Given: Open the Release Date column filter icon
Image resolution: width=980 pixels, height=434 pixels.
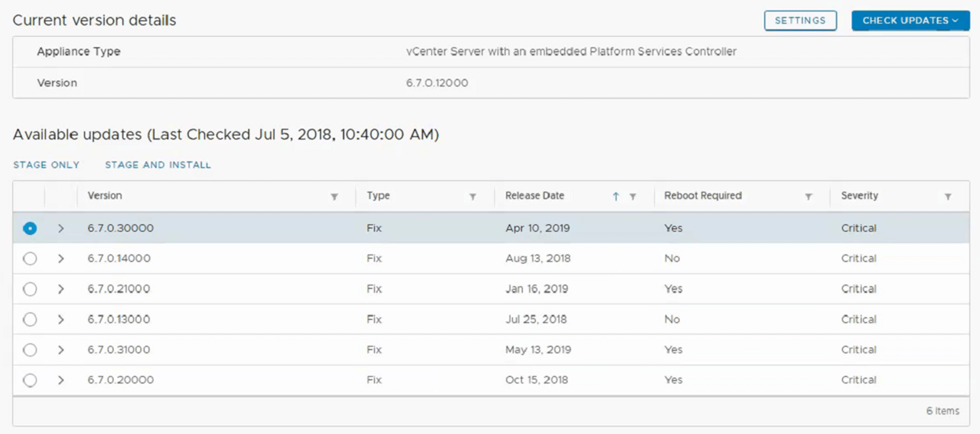Looking at the screenshot, I should 633,196.
